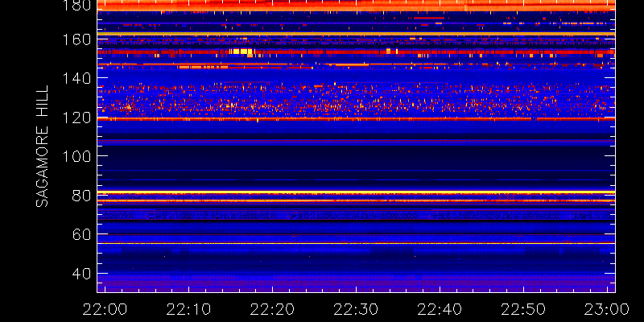Image resolution: width=644 pixels, height=322 pixels.
Task: Click the 180 frequency axis label
Action: [x=77, y=5]
